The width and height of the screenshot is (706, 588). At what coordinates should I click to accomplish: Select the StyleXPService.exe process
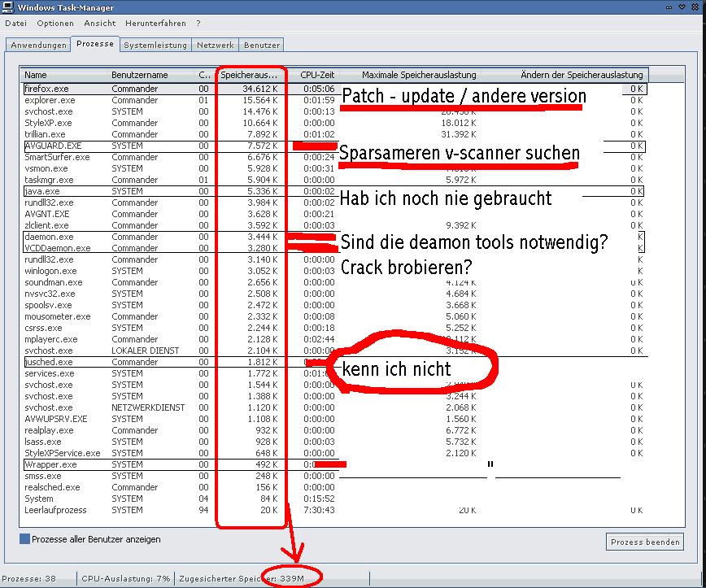point(335,453)
